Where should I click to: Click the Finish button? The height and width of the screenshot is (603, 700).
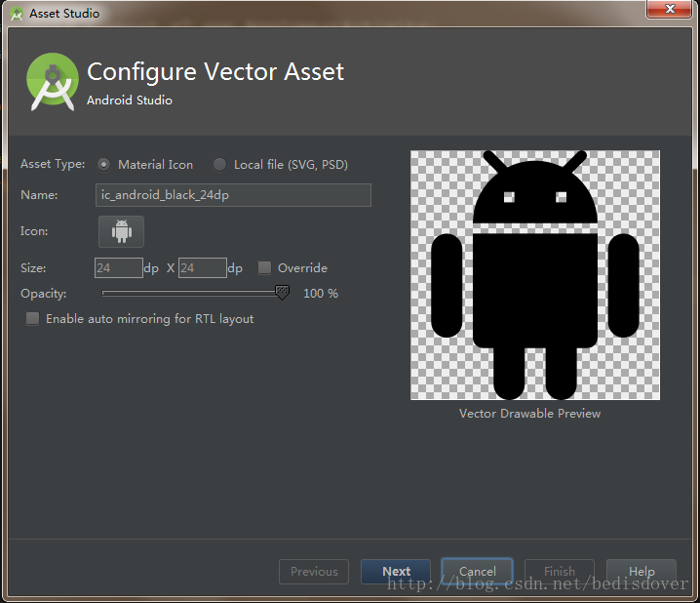click(x=560, y=571)
